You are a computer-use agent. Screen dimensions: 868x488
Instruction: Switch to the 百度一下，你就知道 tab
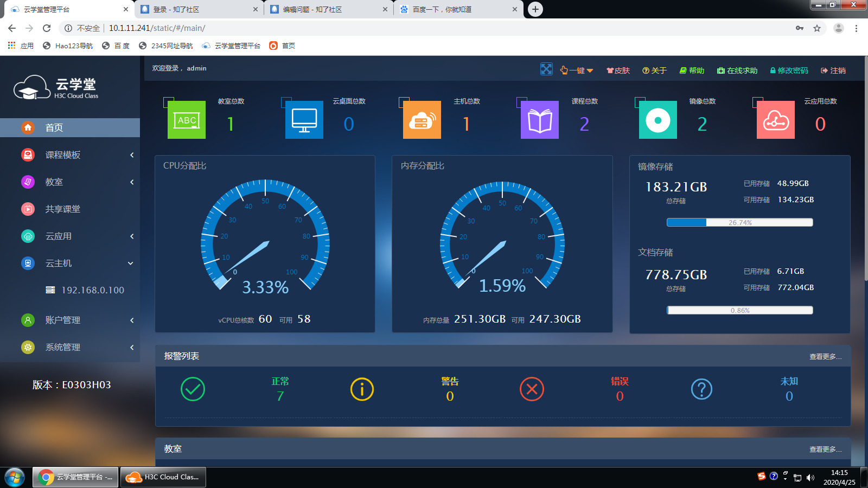click(458, 9)
